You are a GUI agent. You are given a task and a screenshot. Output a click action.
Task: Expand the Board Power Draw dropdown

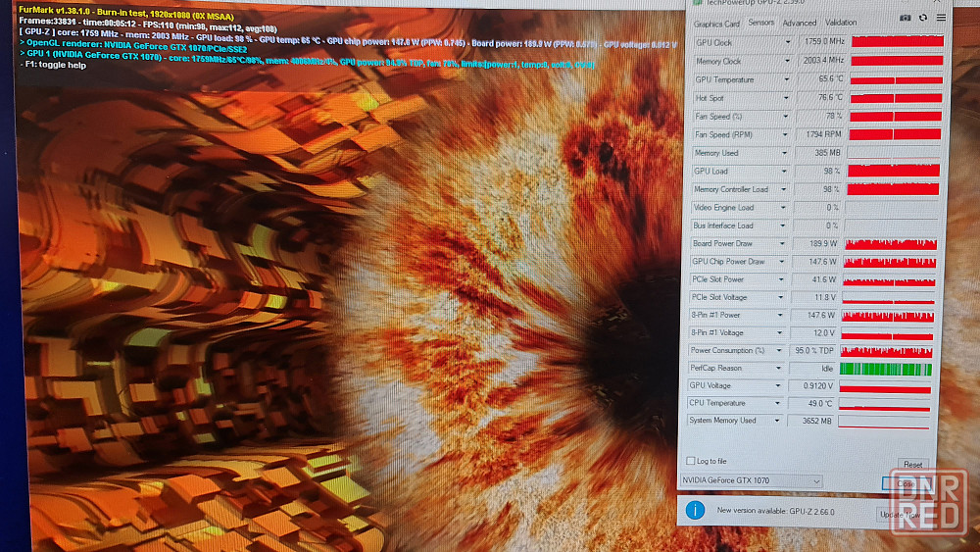[x=782, y=243]
